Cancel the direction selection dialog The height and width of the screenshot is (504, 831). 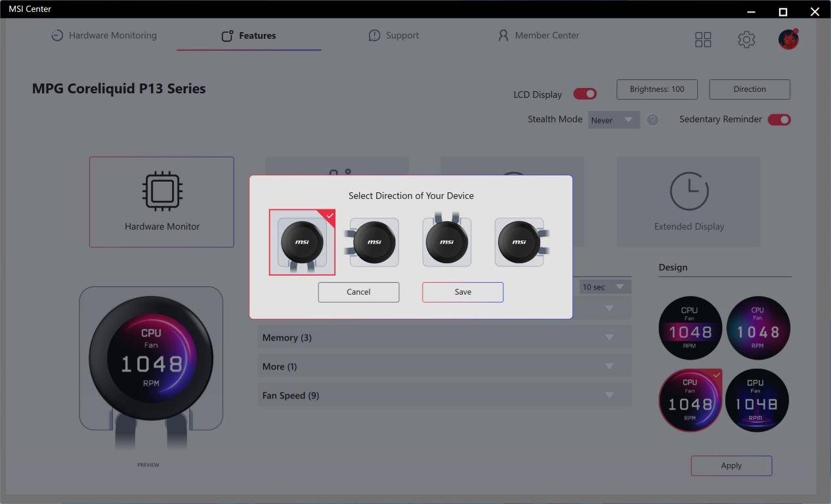(x=358, y=292)
